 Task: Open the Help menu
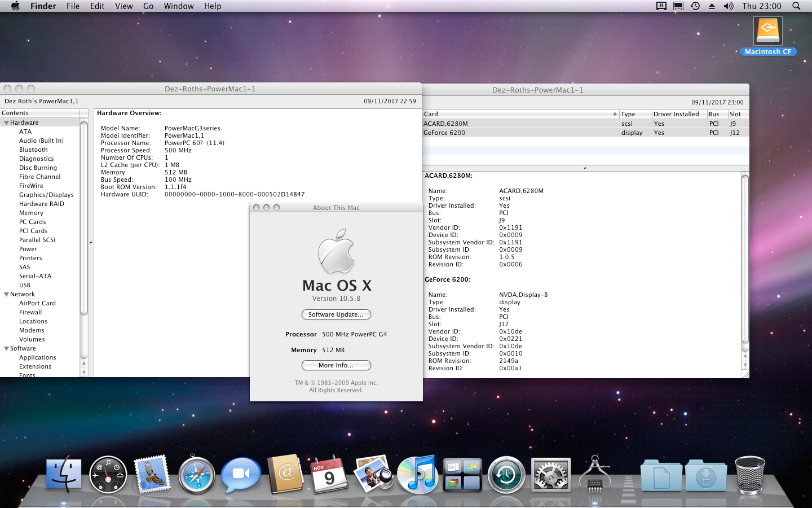coord(213,6)
